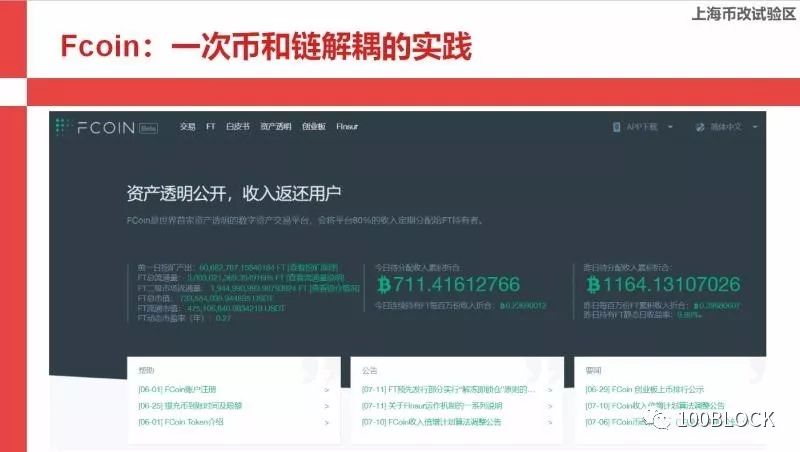Click the arrow beside FCoin Token介绍
800x452 pixels.
(327, 422)
